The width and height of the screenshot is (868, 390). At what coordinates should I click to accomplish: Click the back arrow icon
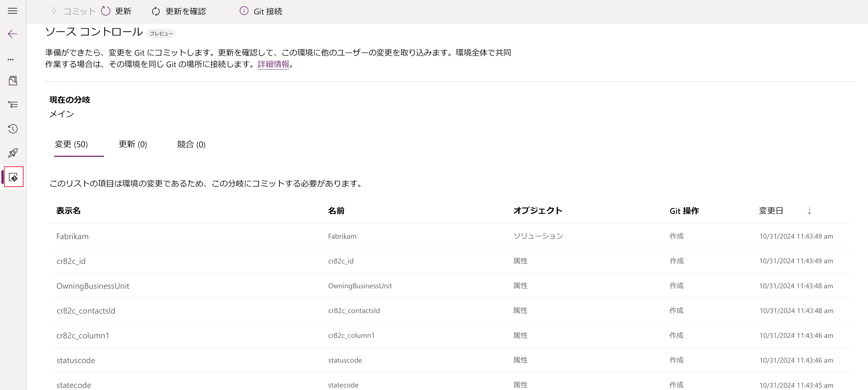pyautogui.click(x=12, y=34)
